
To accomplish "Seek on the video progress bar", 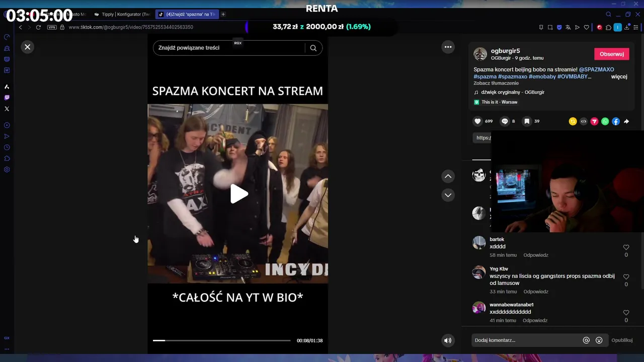I will pos(222,340).
